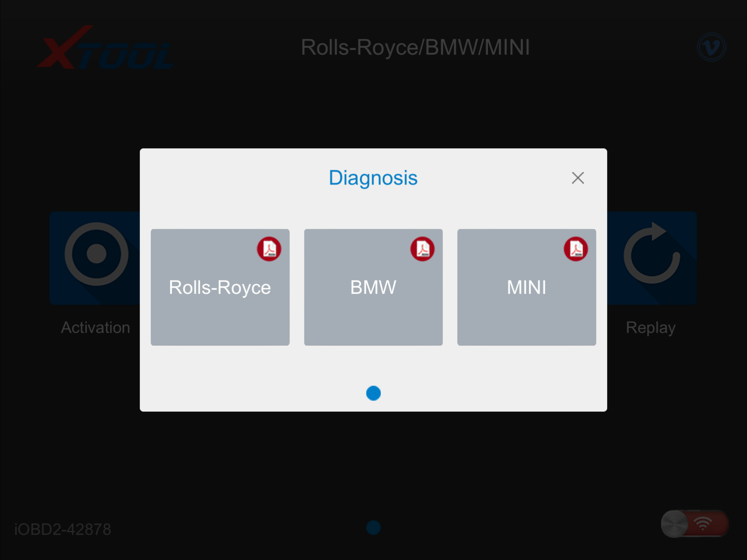747x560 pixels.
Task: Tap the Activation target icon
Action: [97, 254]
